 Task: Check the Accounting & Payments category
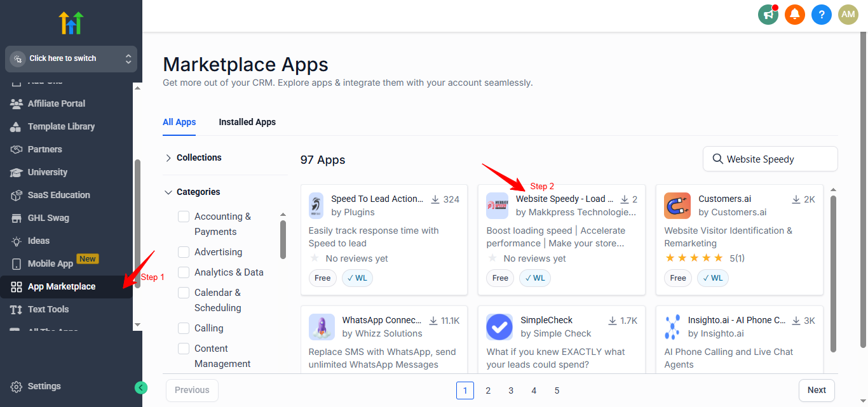(184, 217)
